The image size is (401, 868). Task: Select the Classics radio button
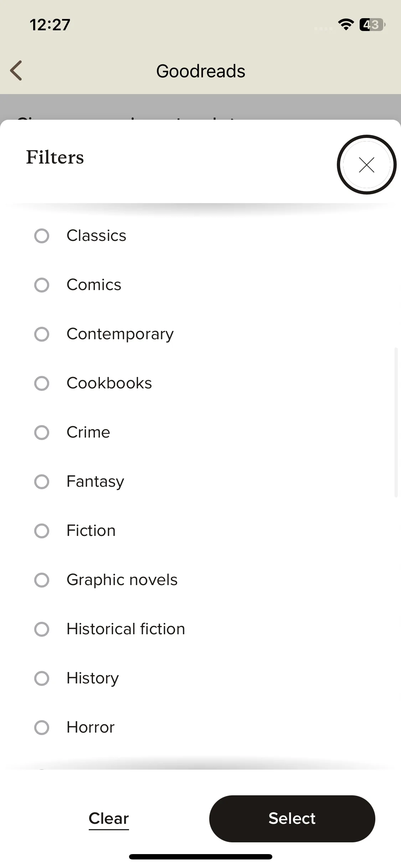[x=42, y=236]
